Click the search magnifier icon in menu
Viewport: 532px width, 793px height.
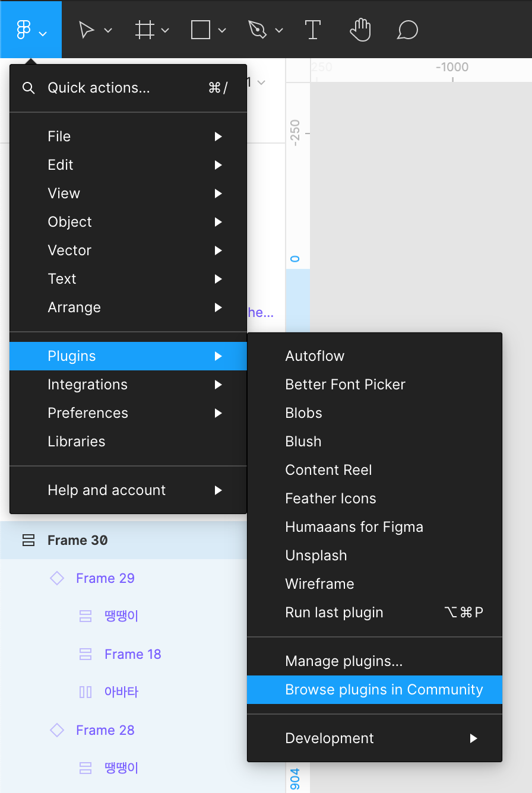[28, 88]
